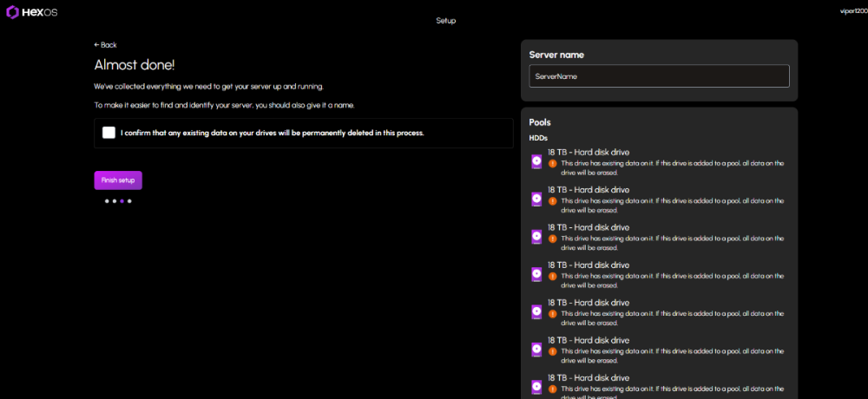Click the second hard disk drive icon
Image resolution: width=868 pixels, height=399 pixels.
pyautogui.click(x=536, y=199)
